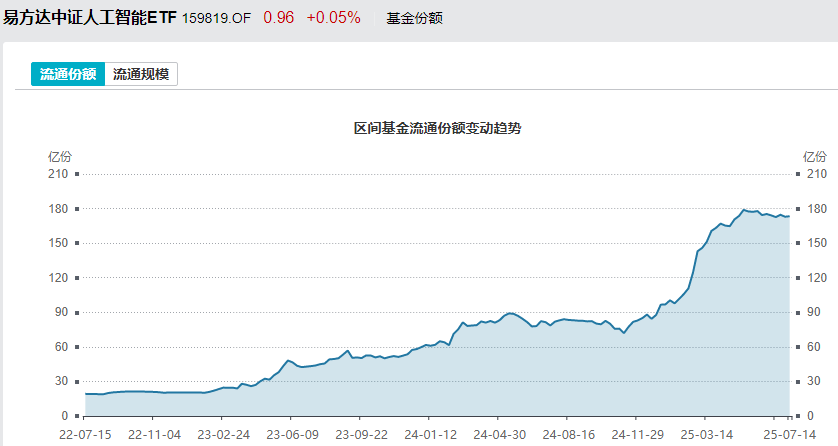Click the x-axis date 23-02-24

tap(223, 435)
